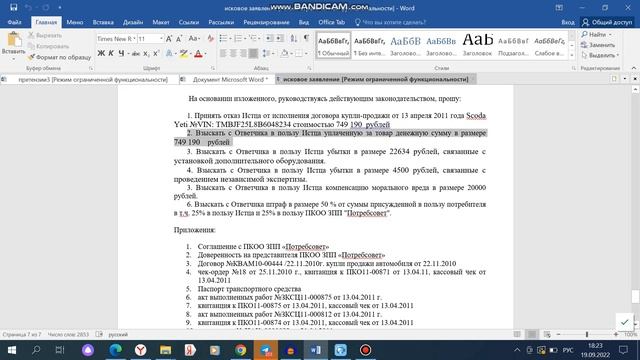Click the Заменить (Replace) button
Image resolution: width=640 pixels, height=360 pixels.
(597, 45)
